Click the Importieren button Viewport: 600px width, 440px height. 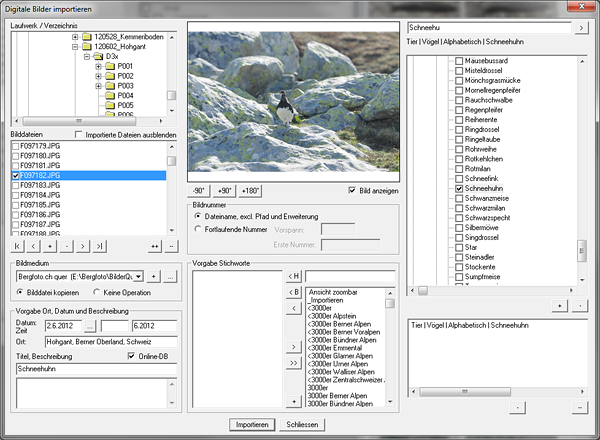pos(252,424)
